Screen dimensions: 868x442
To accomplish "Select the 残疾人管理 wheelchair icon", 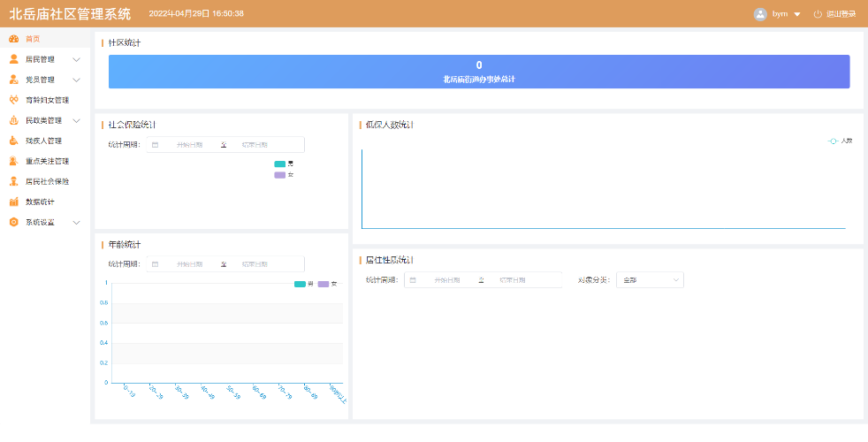I will (x=14, y=141).
